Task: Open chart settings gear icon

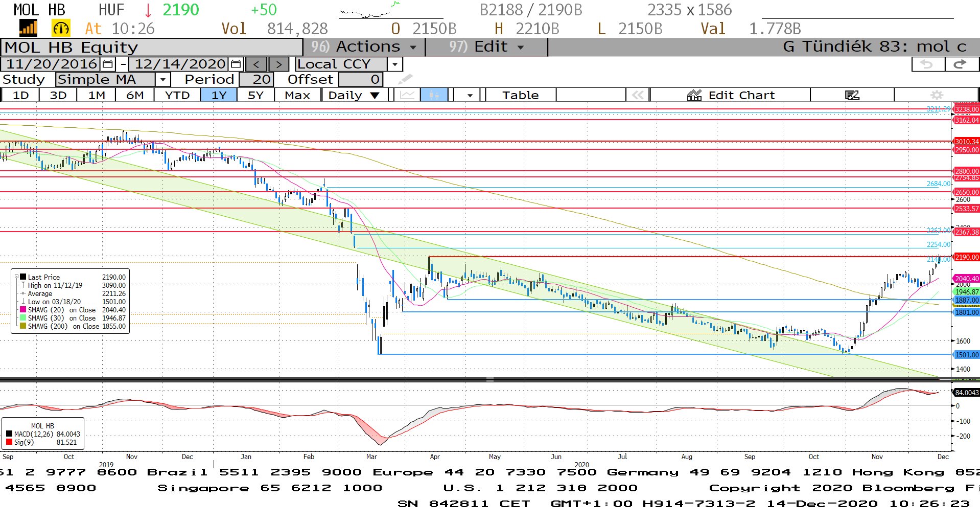Action: [x=936, y=95]
